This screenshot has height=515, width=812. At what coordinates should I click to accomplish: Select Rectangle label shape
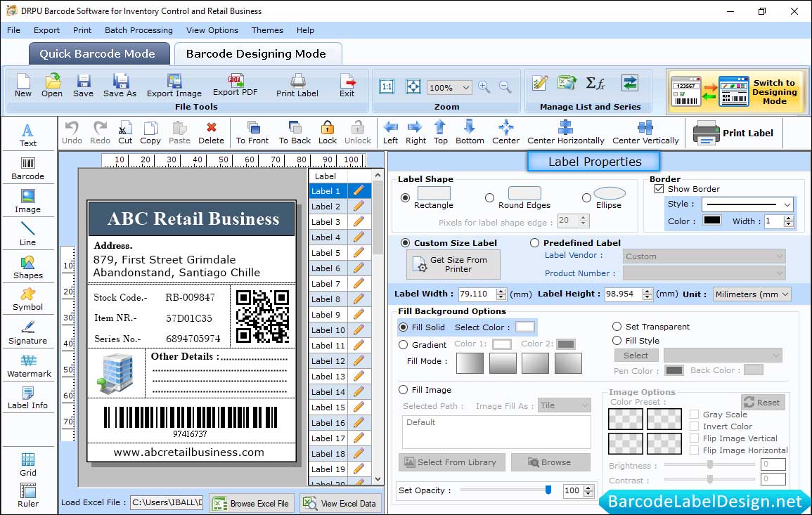point(406,197)
